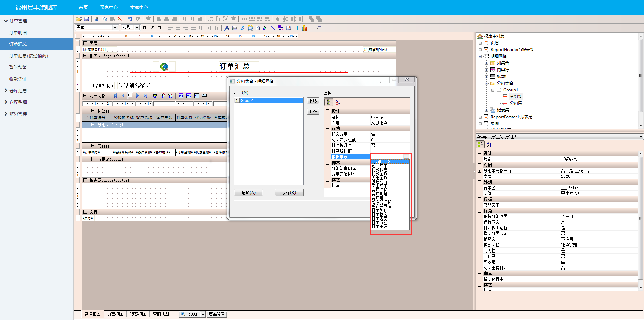Click the 下移 button

pyautogui.click(x=313, y=111)
